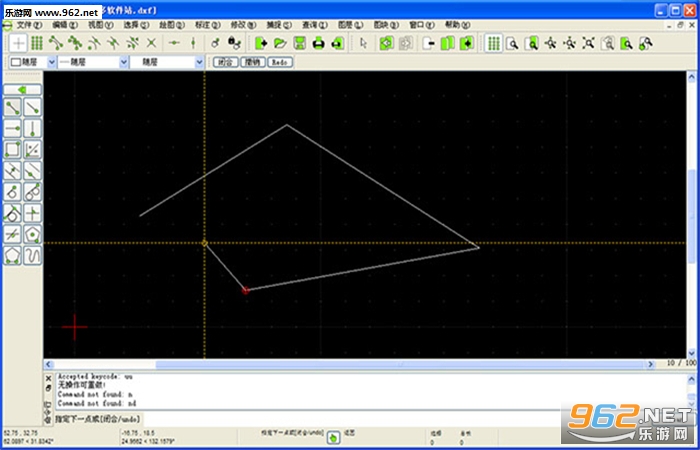This screenshot has width=700, height=450.
Task: Click zoom panning icon
Action: (x=646, y=43)
